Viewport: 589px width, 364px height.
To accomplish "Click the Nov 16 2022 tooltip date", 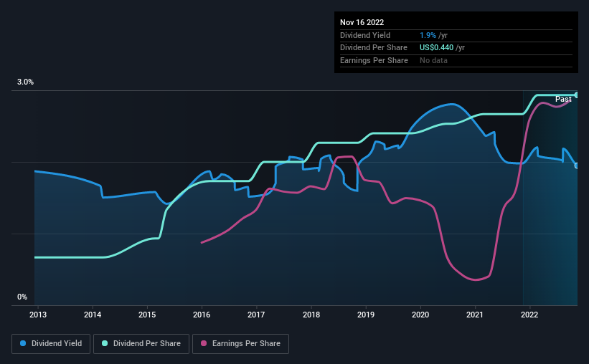I will click(362, 22).
